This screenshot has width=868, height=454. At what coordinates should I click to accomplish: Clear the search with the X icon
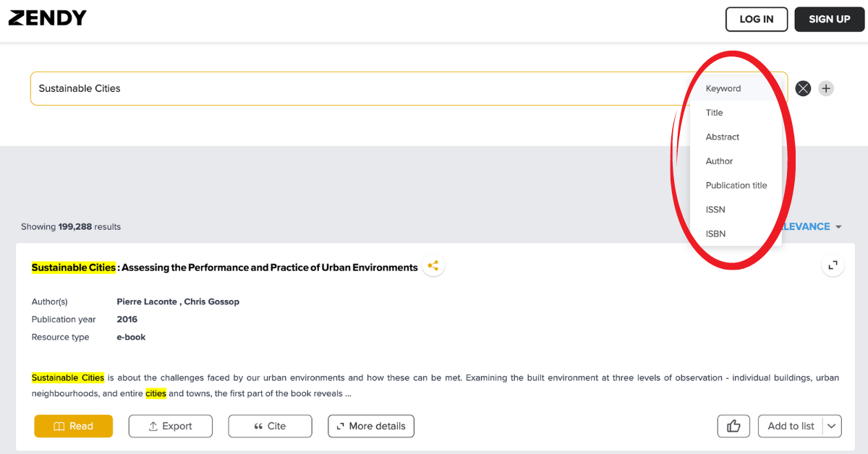click(x=803, y=89)
